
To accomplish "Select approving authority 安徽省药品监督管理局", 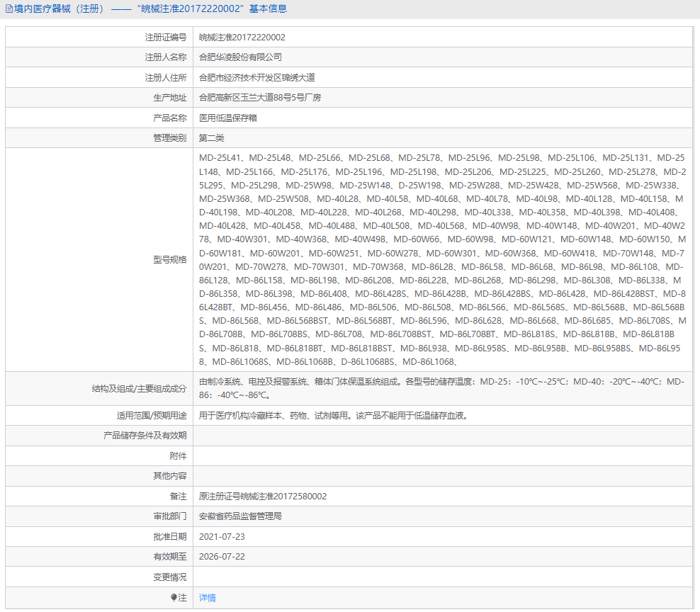I will [x=240, y=516].
